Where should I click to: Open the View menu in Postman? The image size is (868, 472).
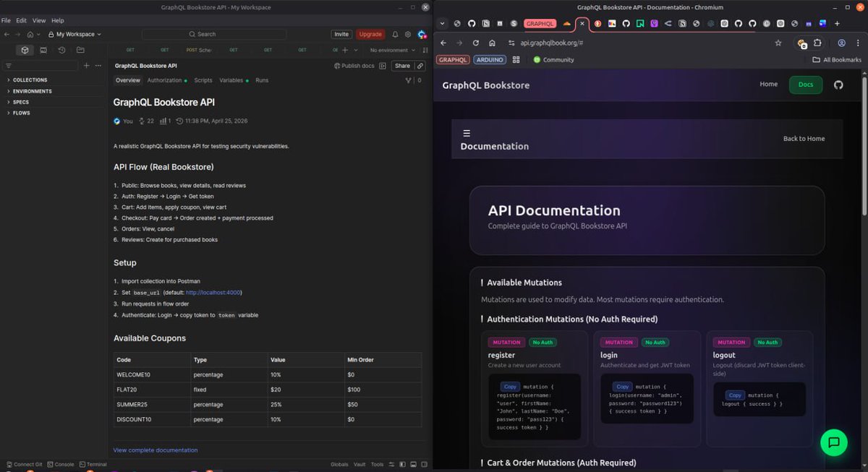(39, 20)
